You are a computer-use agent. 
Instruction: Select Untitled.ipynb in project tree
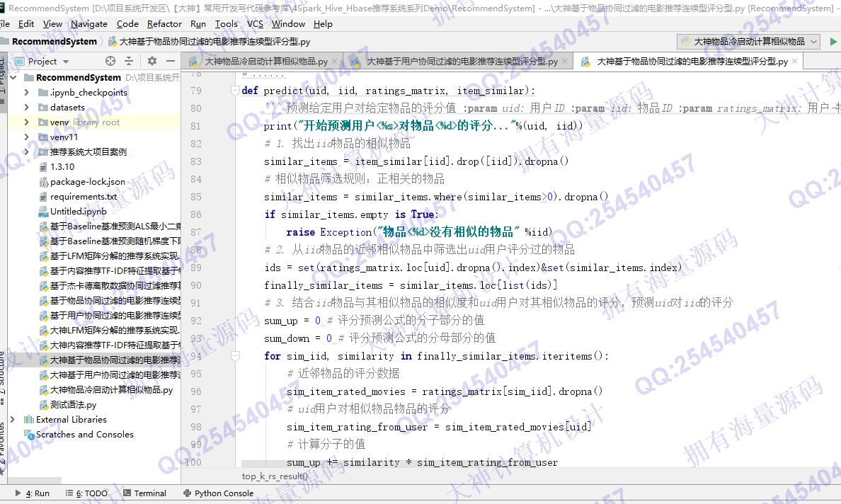tap(79, 211)
